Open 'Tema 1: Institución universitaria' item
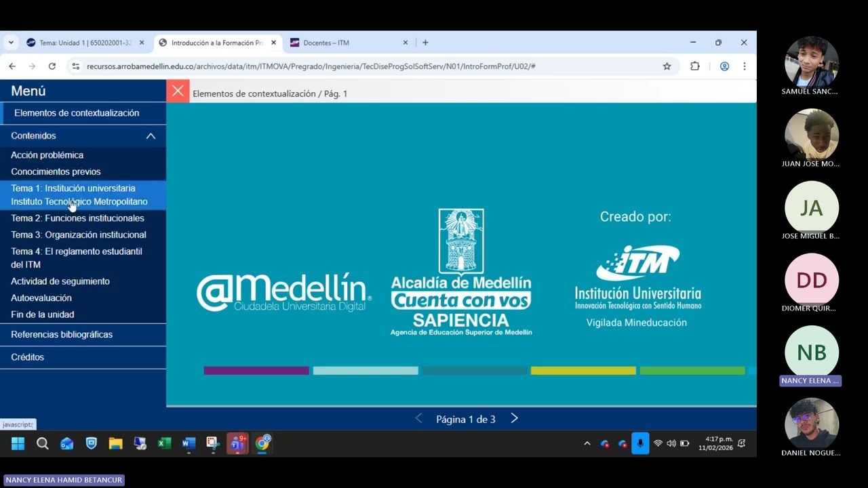The width and height of the screenshot is (868, 488). (83, 195)
